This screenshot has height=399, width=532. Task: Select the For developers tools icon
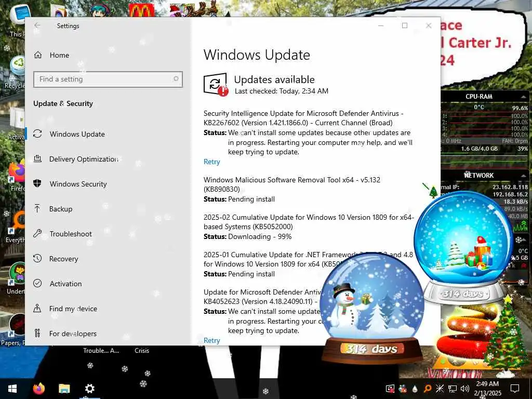[x=37, y=333]
